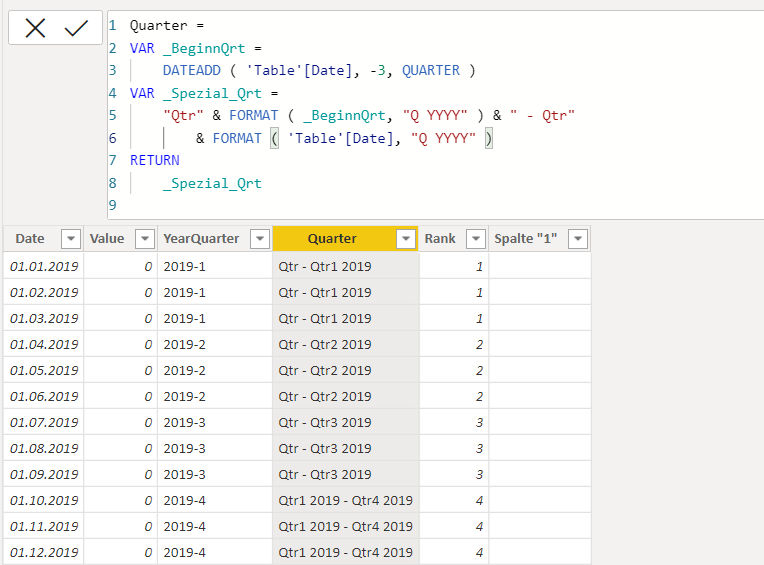Click the FORMAT function on line 6
This screenshot has height=565, width=764.
(x=237, y=138)
